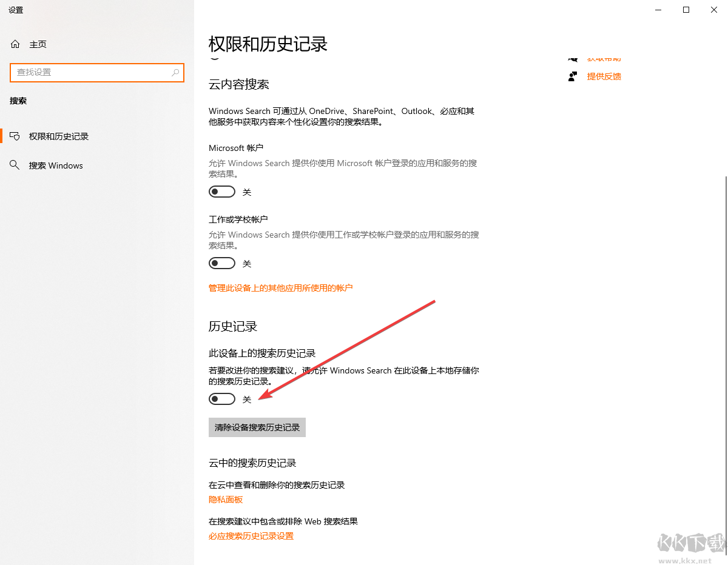This screenshot has height=565, width=728.
Task: Click the 提供反馈 link
Action: (x=604, y=76)
